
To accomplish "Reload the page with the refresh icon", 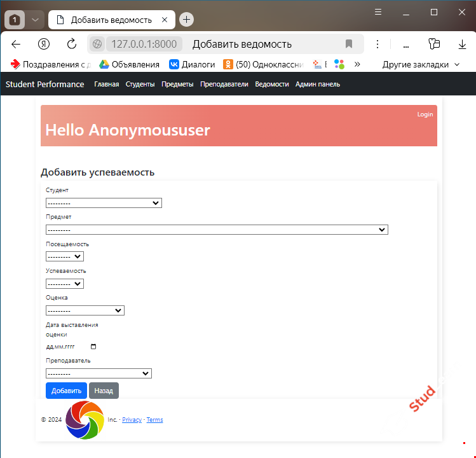I will 72,44.
